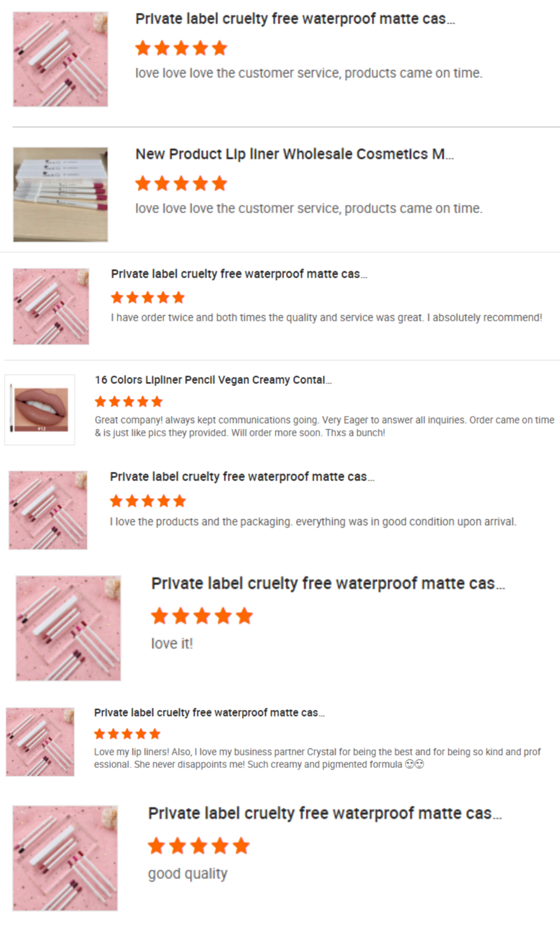Click the third star under '16 Colors Lipliner Pencil'
The height and width of the screenshot is (931, 560).
(x=129, y=401)
